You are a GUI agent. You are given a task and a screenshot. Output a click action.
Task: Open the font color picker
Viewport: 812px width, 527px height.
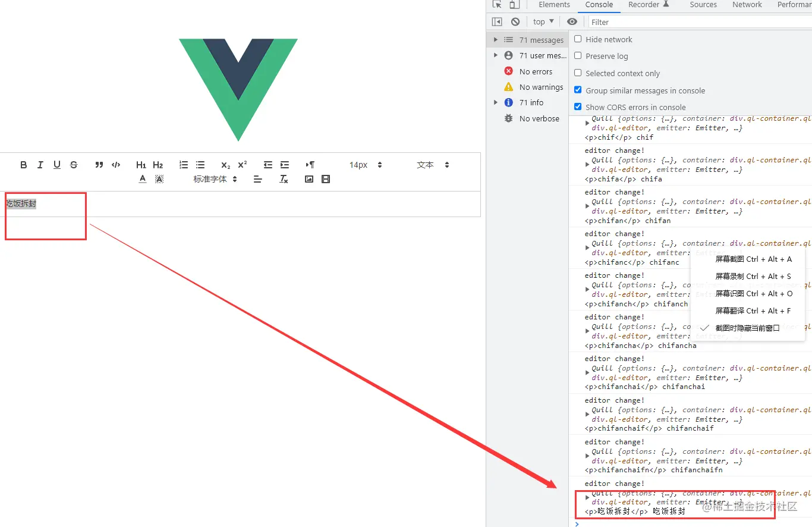[143, 179]
